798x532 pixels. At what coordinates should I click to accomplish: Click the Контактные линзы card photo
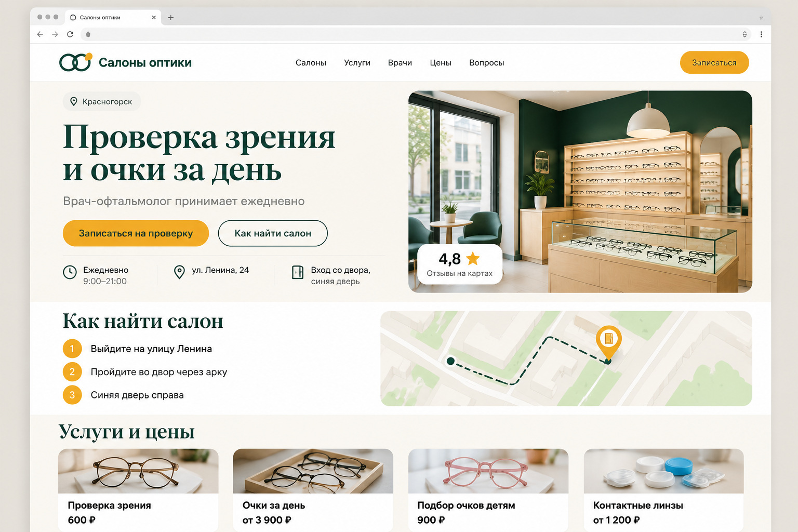click(664, 471)
